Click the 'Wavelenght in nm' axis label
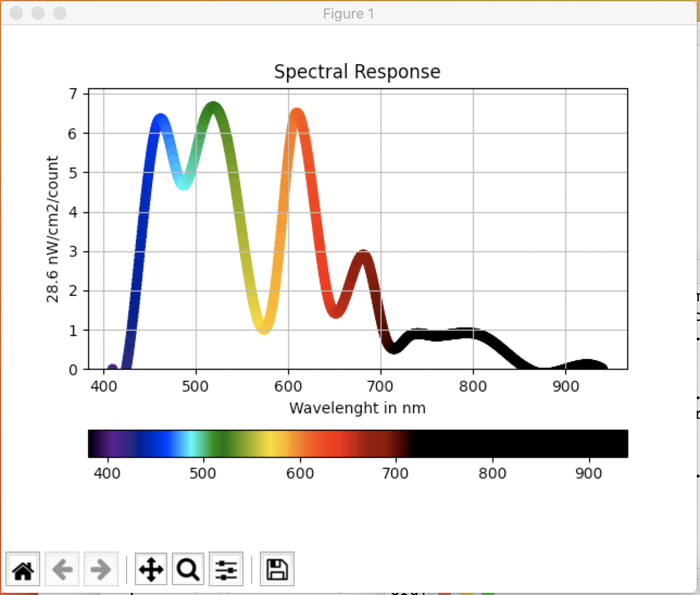Image resolution: width=700 pixels, height=595 pixels. (x=358, y=408)
